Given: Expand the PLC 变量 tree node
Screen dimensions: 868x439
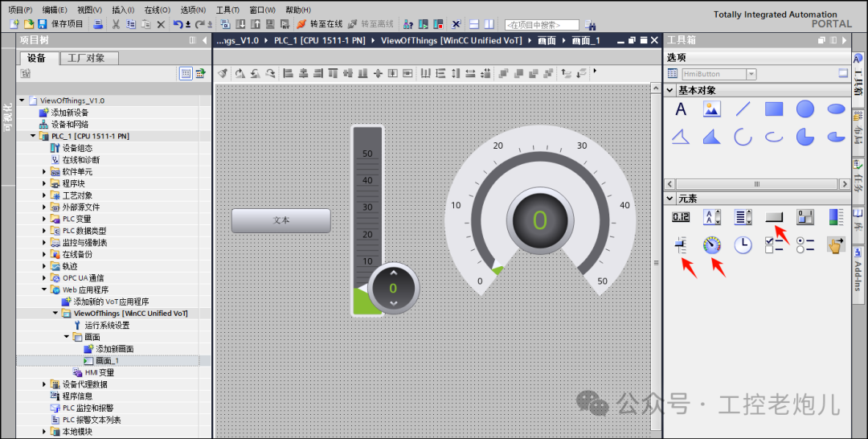Looking at the screenshot, I should (44, 219).
